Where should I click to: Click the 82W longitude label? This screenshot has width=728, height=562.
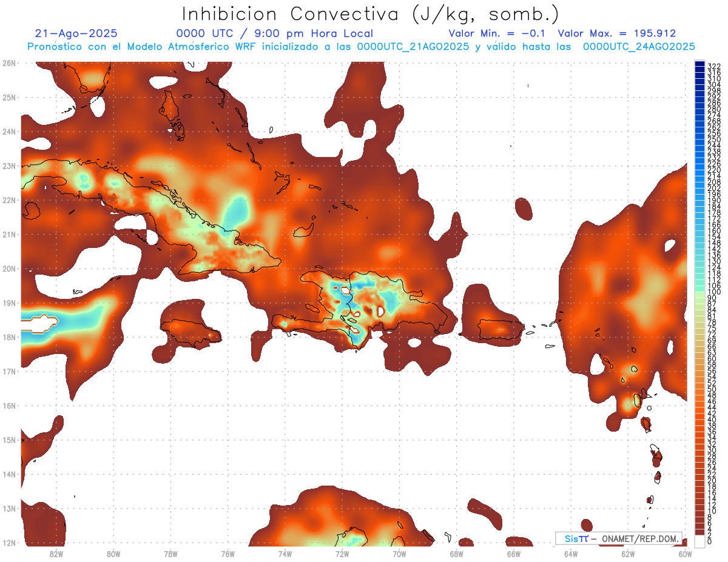pos(56,554)
